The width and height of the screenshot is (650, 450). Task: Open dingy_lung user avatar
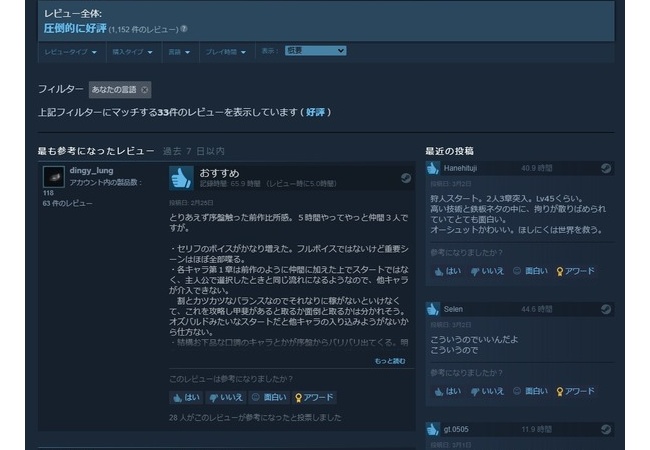(x=54, y=177)
